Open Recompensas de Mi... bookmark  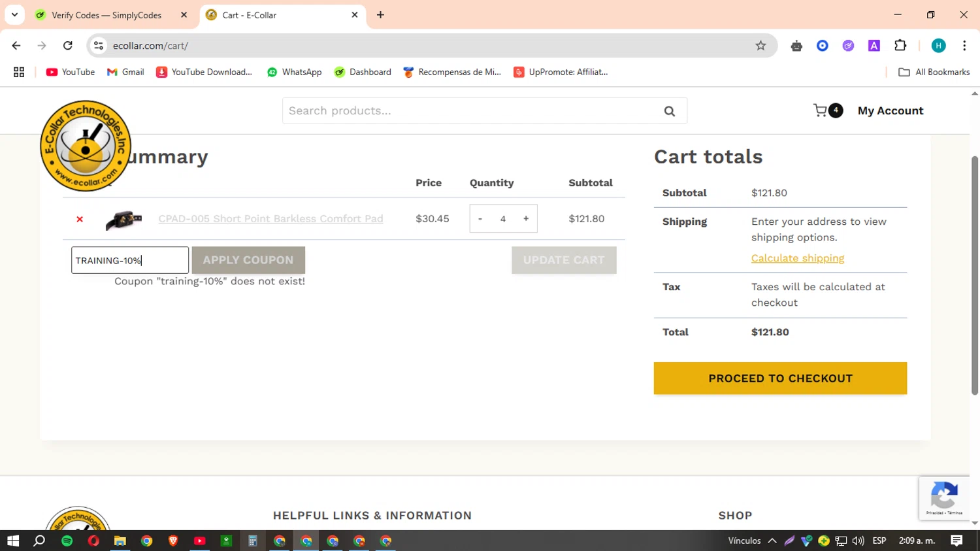click(x=452, y=72)
